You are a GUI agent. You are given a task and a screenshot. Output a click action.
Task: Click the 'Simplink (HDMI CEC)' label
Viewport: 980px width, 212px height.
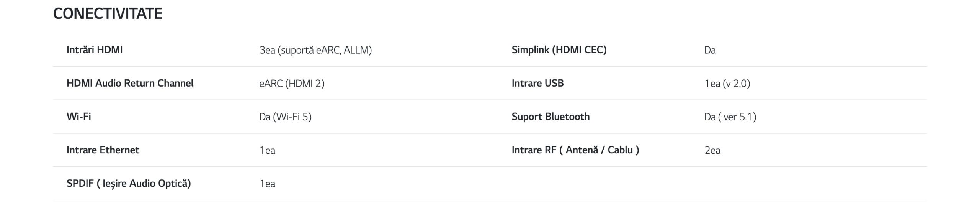click(x=559, y=50)
